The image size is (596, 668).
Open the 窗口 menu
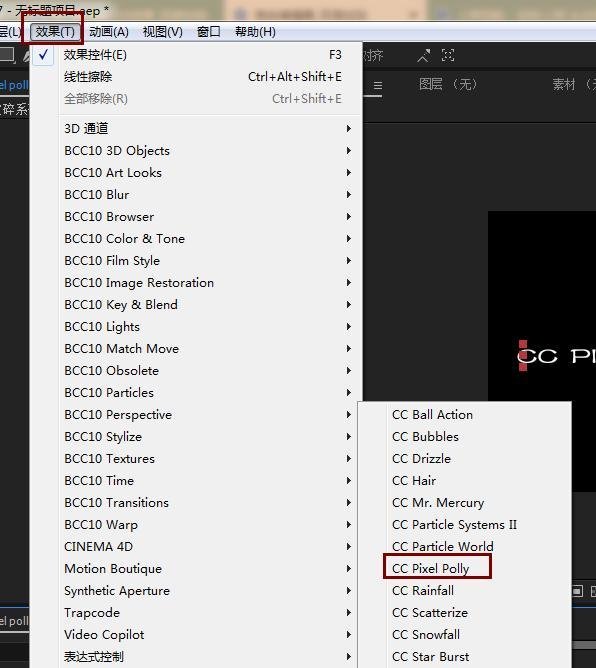coord(209,32)
